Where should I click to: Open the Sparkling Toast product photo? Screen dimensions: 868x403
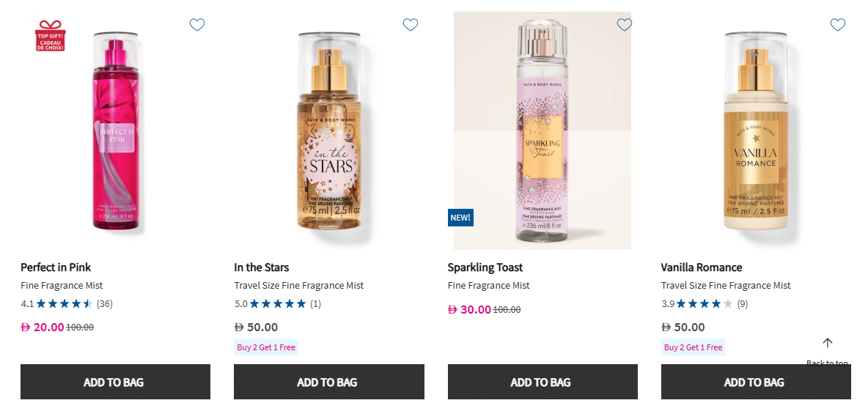[542, 132]
